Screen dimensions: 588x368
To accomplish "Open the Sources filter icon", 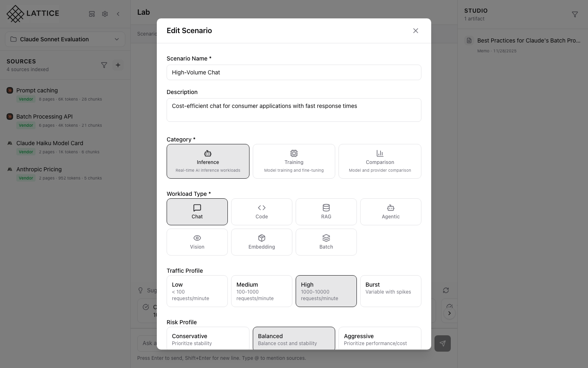I will point(104,65).
